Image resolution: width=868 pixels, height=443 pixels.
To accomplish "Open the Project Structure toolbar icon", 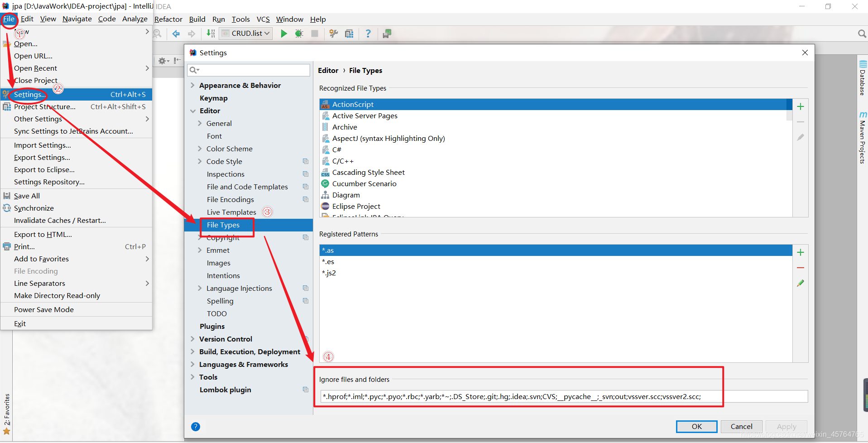I will coord(349,34).
